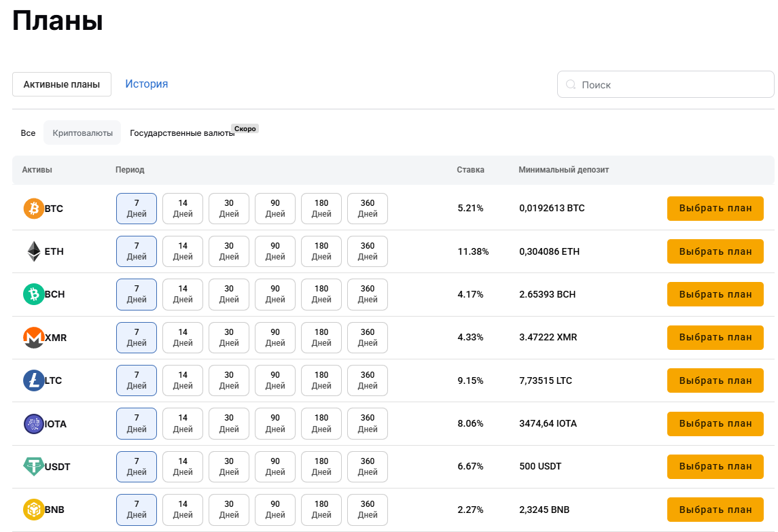Click the Период column header
This screenshot has width=778, height=532.
pyautogui.click(x=130, y=170)
